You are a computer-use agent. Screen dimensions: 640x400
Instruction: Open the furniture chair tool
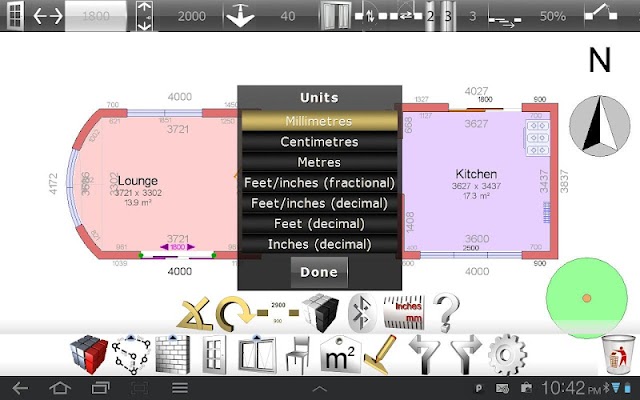[x=298, y=355]
